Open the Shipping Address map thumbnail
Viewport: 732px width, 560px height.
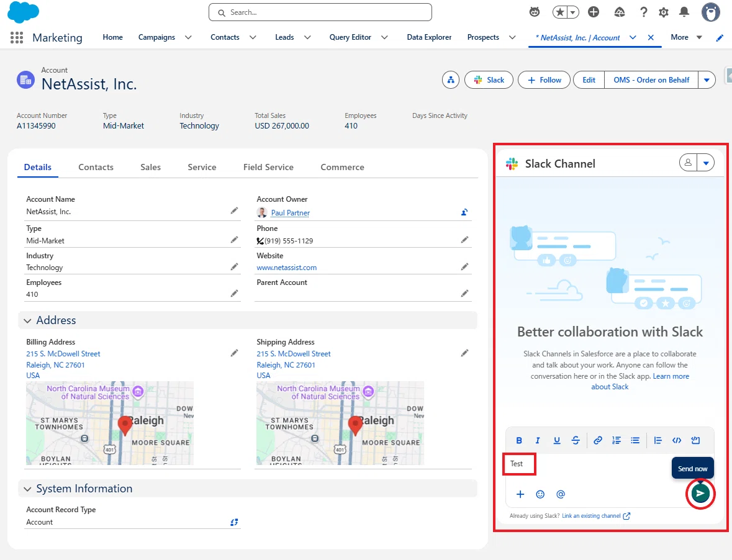[x=340, y=423]
